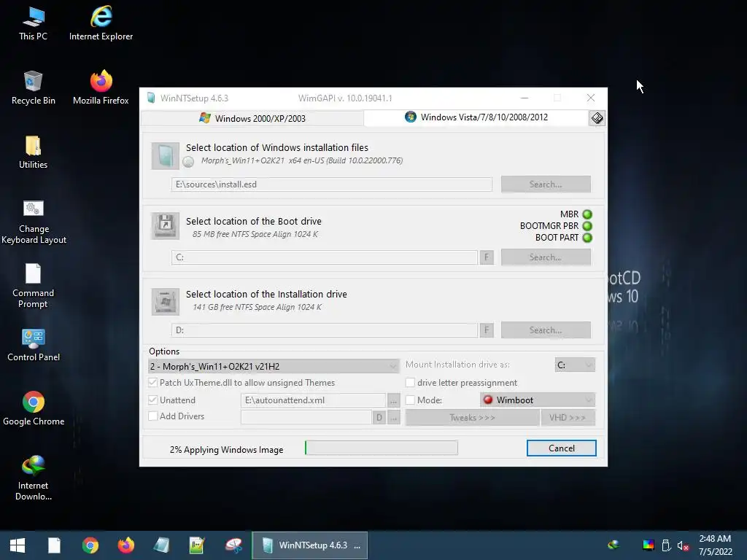Click the color display tray icon
This screenshot has width=747, height=560.
click(649, 545)
